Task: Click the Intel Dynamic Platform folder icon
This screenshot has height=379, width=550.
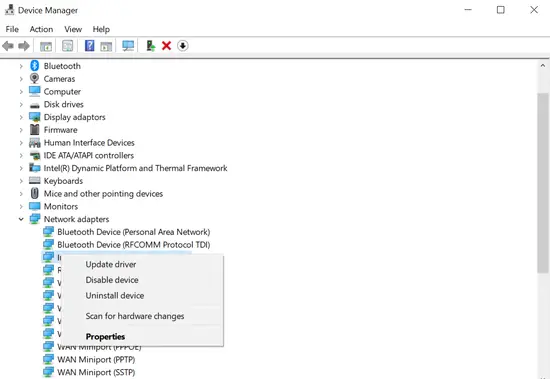Action: click(x=35, y=168)
